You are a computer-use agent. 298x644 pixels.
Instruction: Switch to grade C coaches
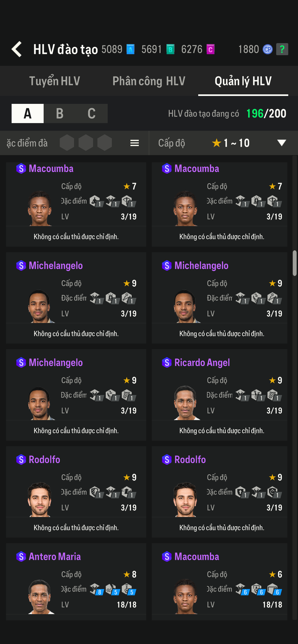[x=92, y=114]
